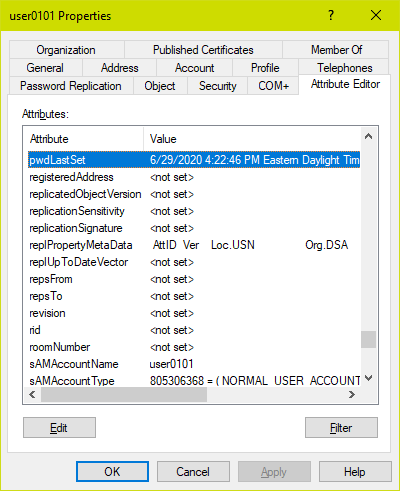The image size is (400, 491).
Task: Click the Cancel button
Action: [x=193, y=472]
